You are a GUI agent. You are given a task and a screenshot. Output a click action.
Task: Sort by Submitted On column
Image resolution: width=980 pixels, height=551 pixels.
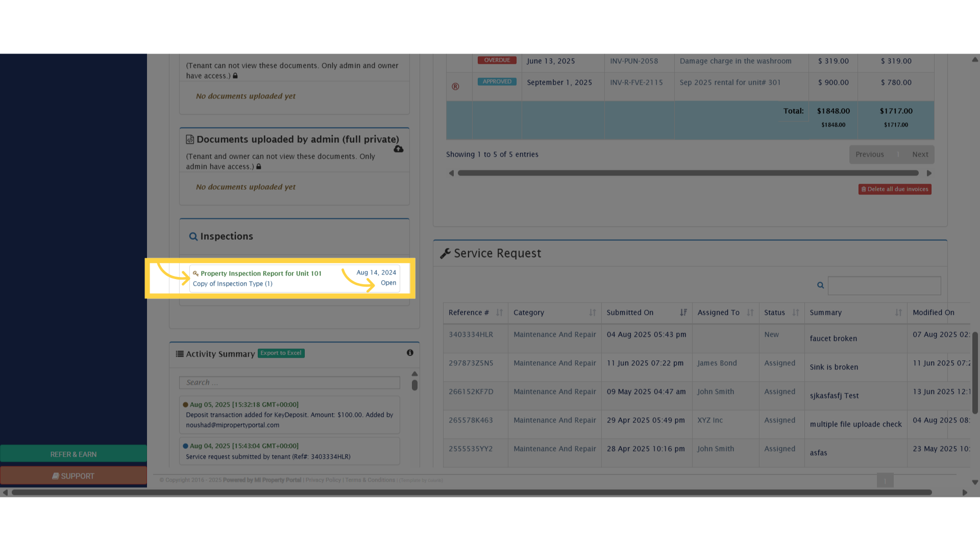(x=647, y=313)
